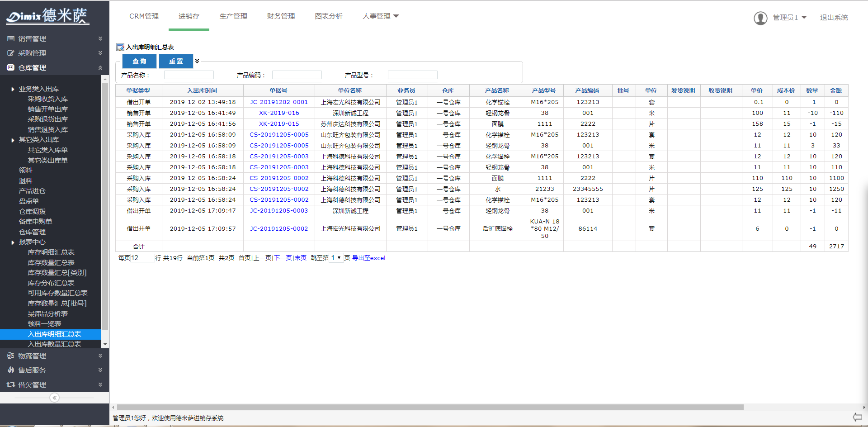Image resolution: width=868 pixels, height=427 pixels.
Task: Open document JC-20191205-0003 link
Action: click(279, 211)
